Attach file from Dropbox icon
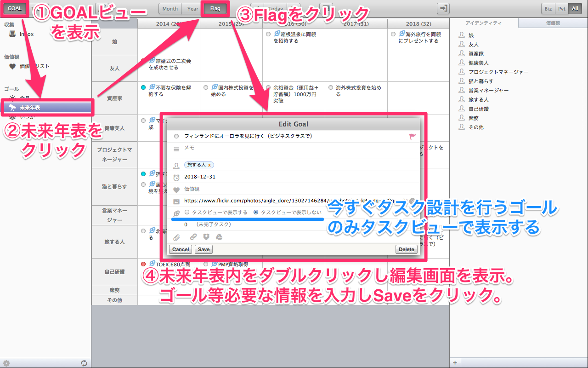 pos(206,237)
